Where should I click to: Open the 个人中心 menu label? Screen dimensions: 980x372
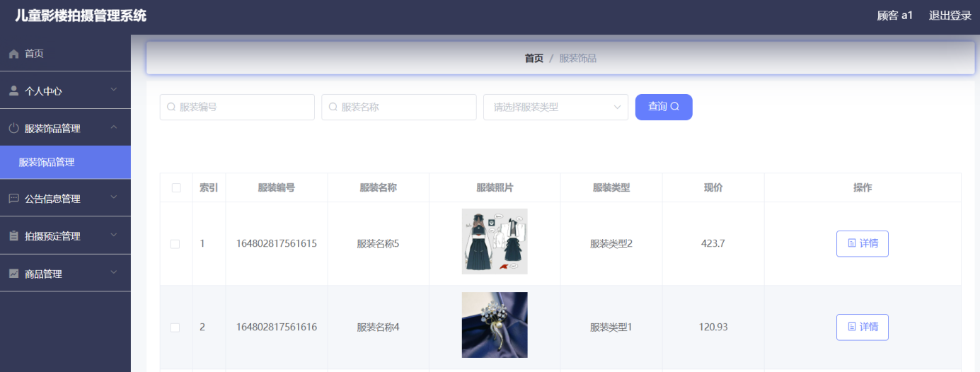[x=43, y=91]
